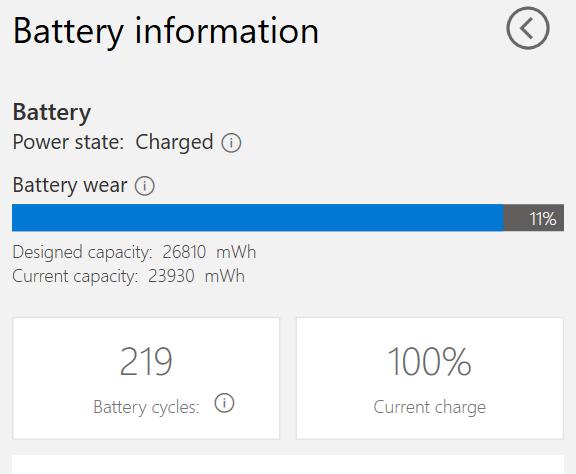Screen dimensions: 576x474
Task: Click the Charged power state text
Action: point(174,143)
